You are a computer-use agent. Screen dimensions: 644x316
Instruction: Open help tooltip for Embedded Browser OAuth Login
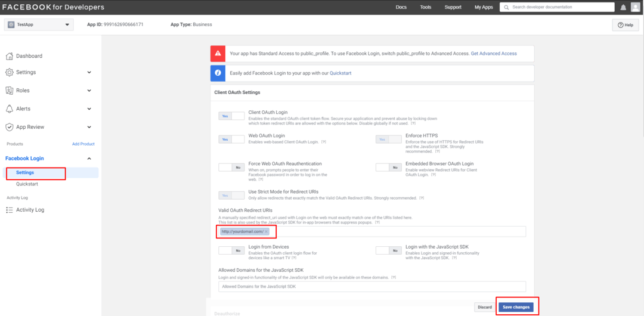434,175
